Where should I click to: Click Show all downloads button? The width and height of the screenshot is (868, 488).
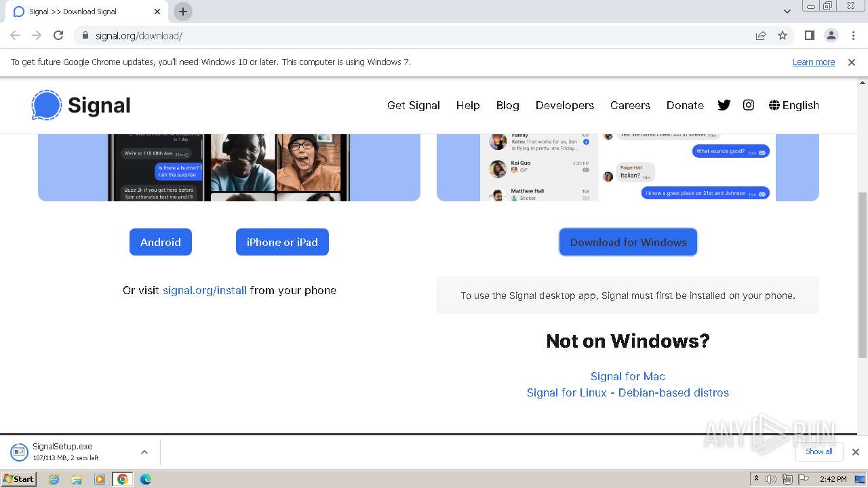click(819, 451)
